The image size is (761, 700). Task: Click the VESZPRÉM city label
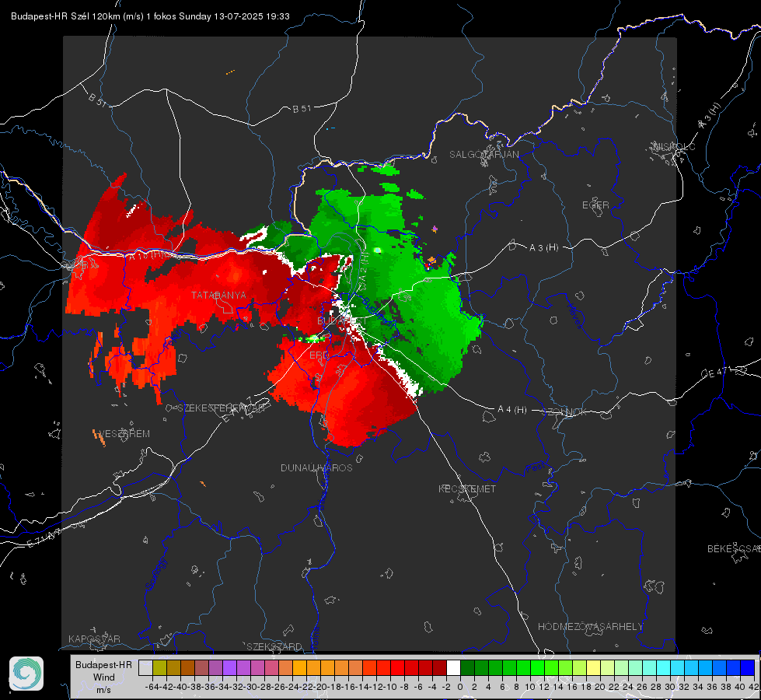[124, 434]
